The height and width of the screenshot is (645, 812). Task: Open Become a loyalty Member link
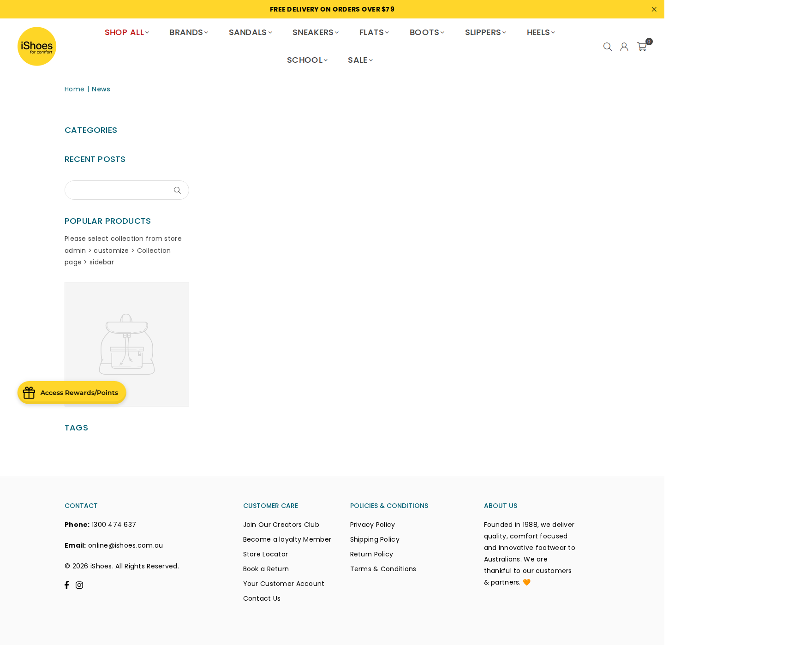tap(287, 539)
